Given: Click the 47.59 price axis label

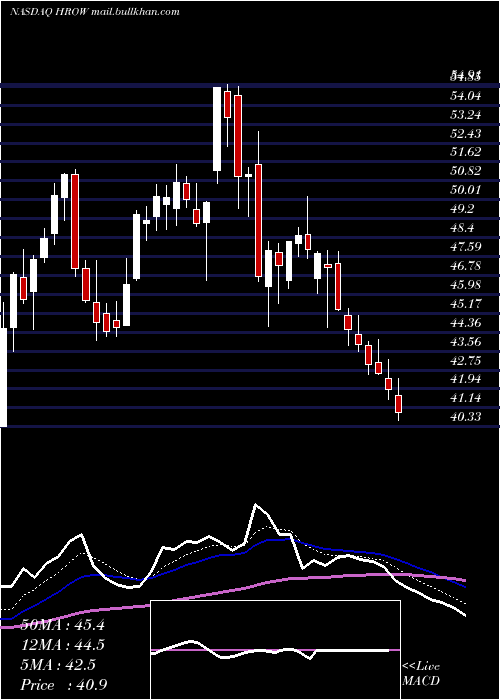Looking at the screenshot, I should point(465,247).
